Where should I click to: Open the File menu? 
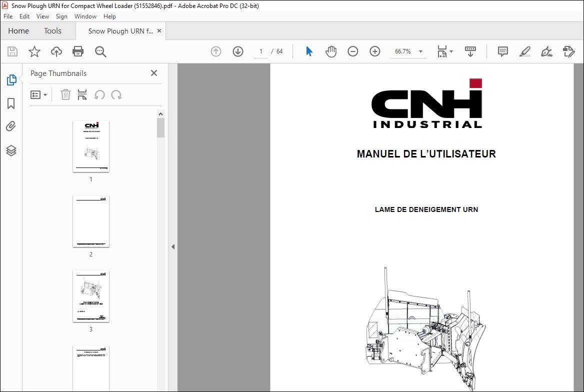coord(8,16)
